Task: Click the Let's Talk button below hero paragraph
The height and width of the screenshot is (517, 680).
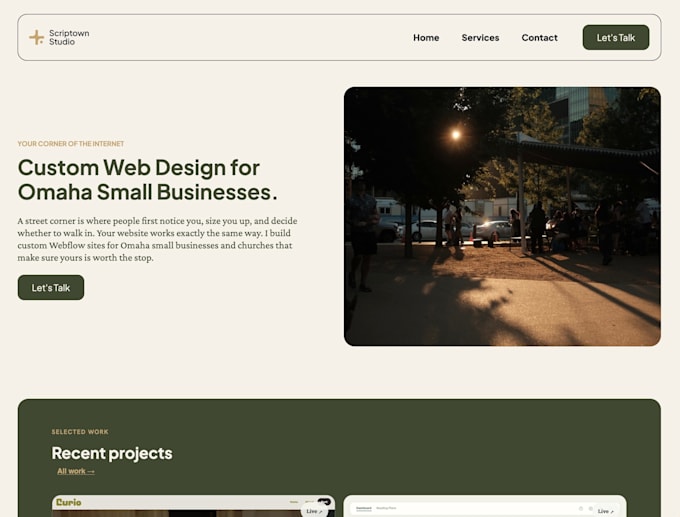Action: point(51,287)
